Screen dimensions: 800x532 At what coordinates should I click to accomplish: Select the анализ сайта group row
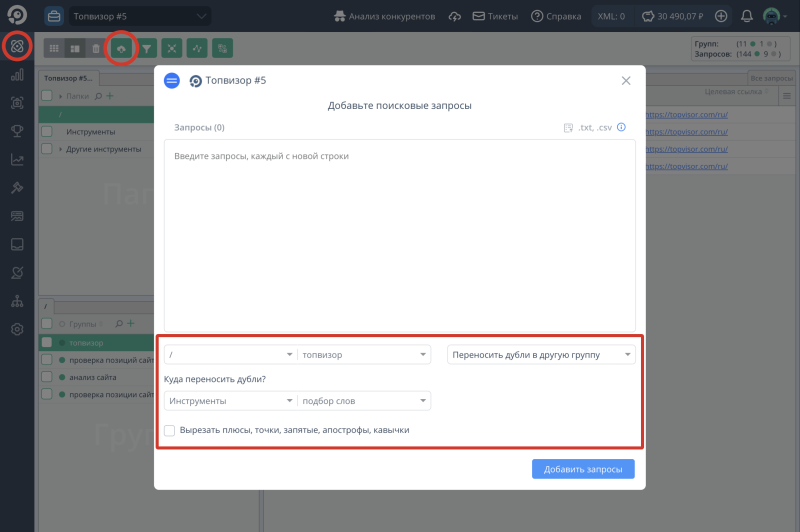tap(97, 377)
